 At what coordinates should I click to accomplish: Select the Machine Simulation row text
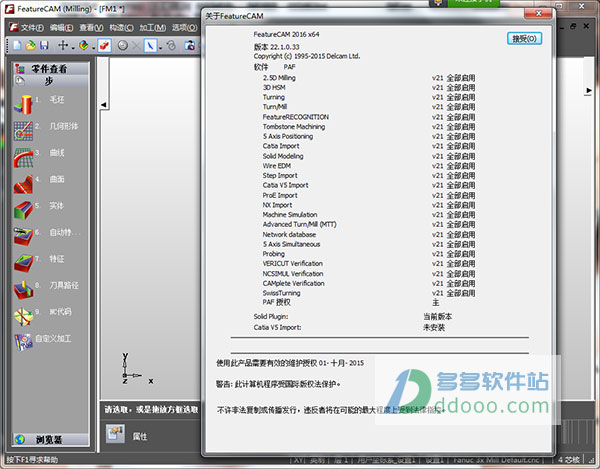point(290,215)
